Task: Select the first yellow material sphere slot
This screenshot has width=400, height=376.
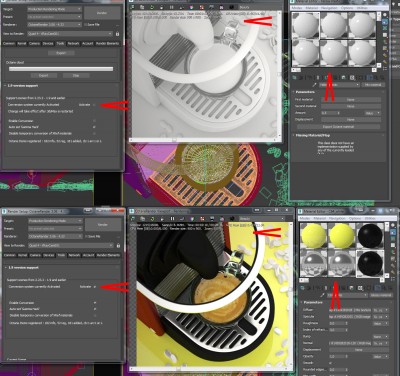Action: (314, 235)
